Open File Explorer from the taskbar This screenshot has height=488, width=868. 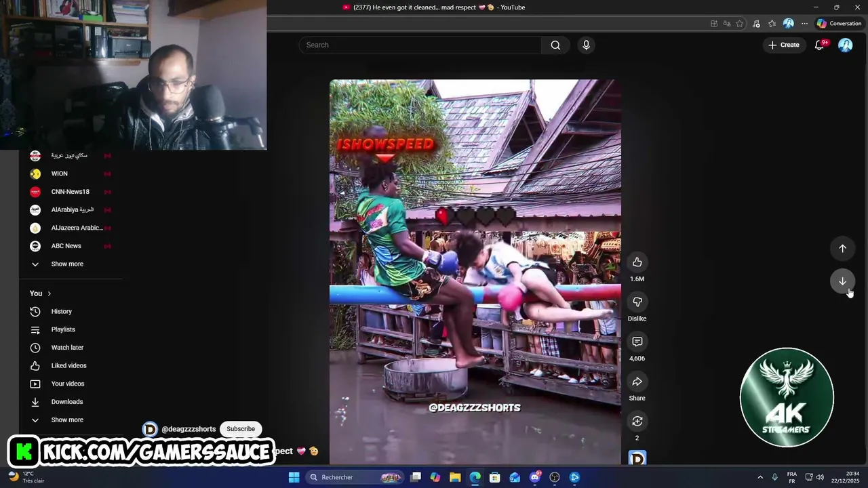pos(455,477)
